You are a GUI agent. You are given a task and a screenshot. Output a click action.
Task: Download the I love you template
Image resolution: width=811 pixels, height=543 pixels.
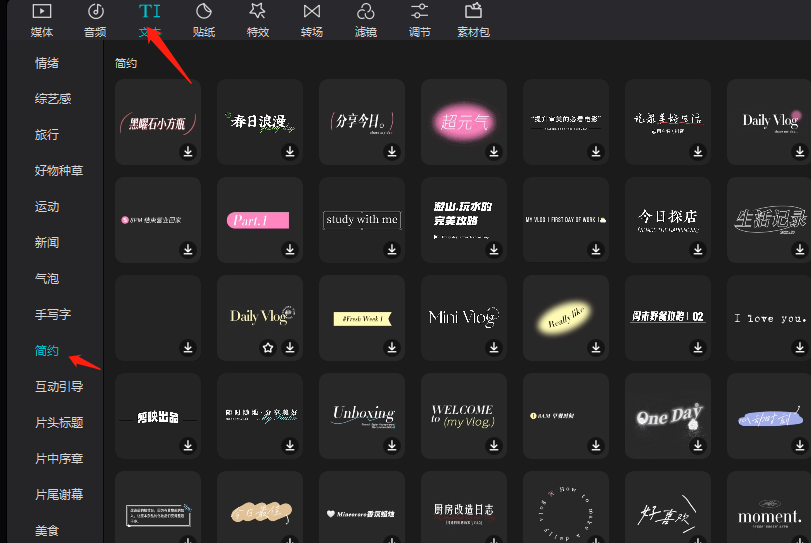[x=800, y=348]
